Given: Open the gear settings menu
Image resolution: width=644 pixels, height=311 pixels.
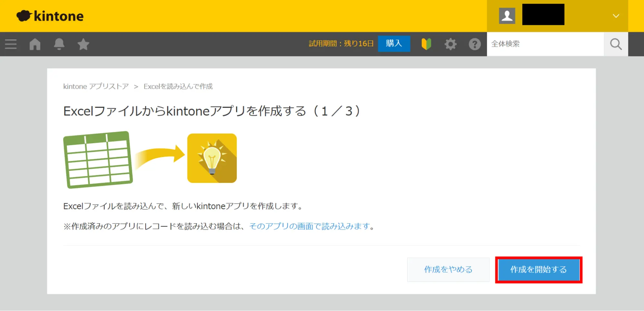Looking at the screenshot, I should (450, 44).
